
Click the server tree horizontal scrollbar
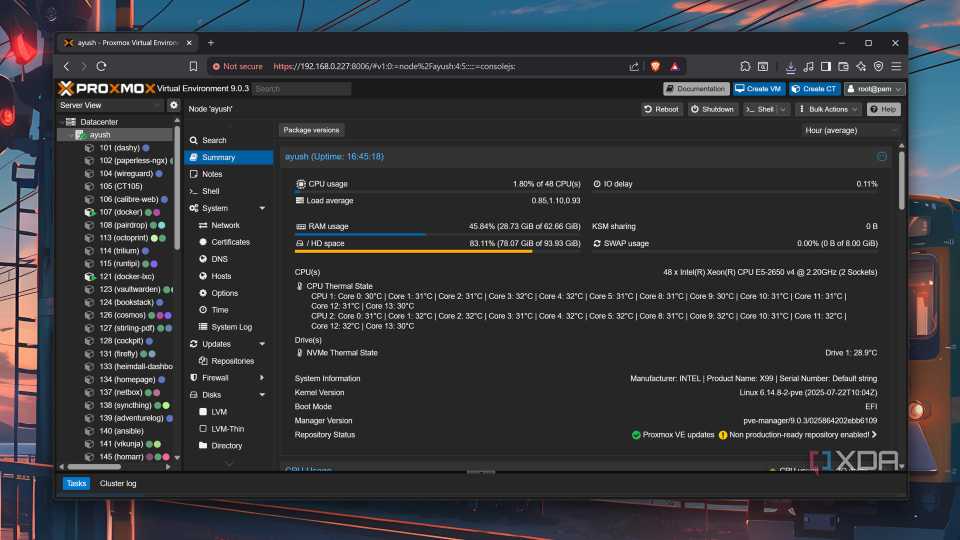94,467
